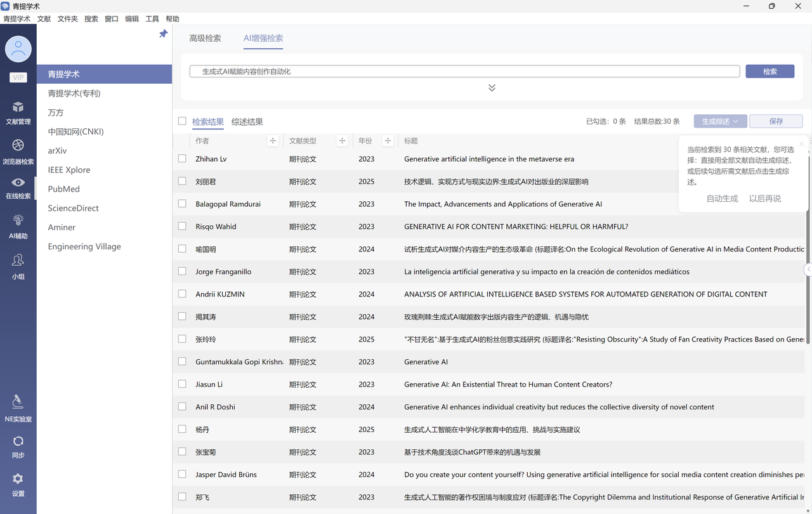812x514 pixels.
Task: Click the search query input field
Action: 464,72
